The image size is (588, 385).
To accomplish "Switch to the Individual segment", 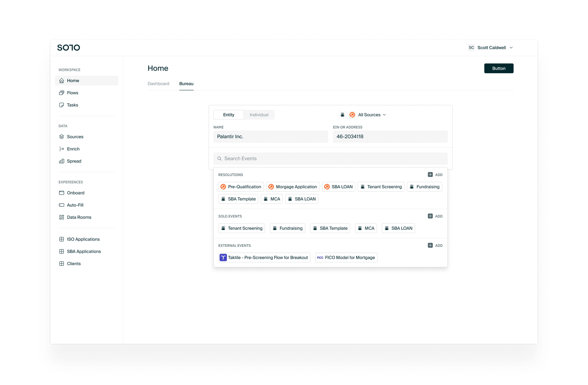I will pyautogui.click(x=259, y=115).
